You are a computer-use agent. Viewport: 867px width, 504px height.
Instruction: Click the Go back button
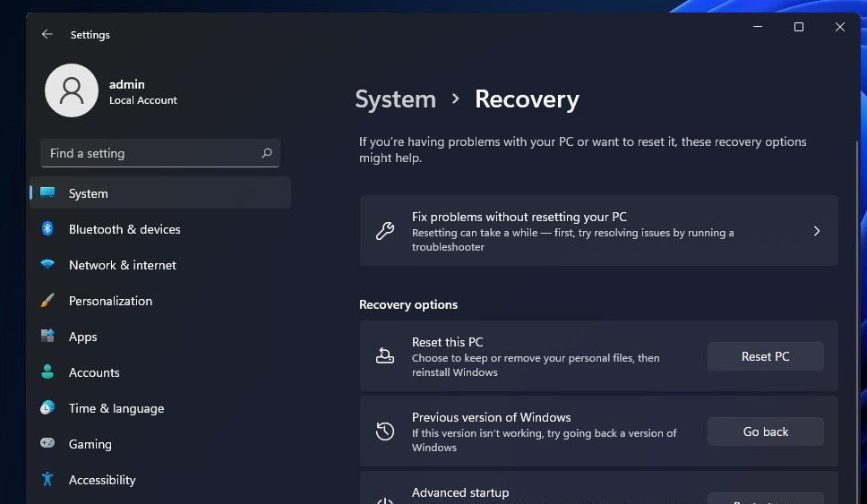[x=765, y=431]
